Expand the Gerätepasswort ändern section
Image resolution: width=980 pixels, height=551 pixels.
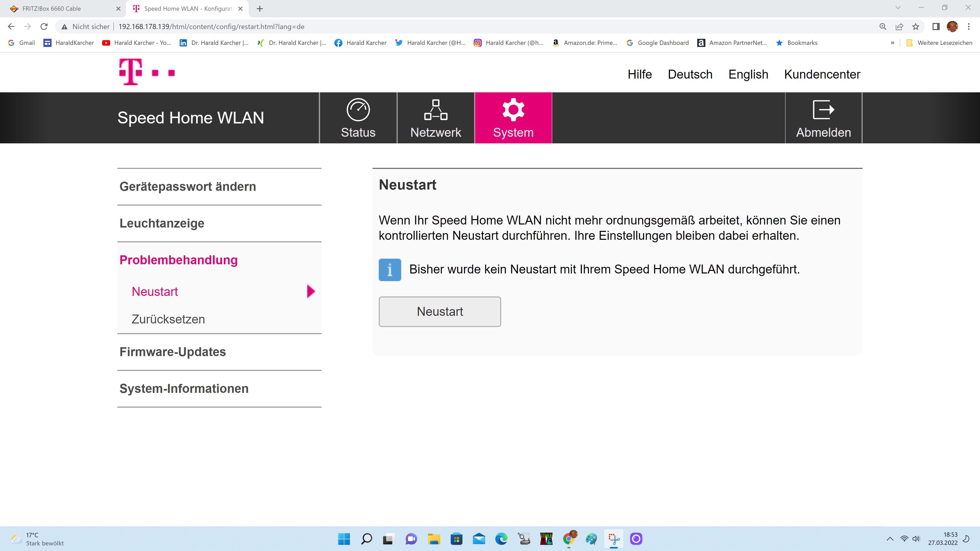click(x=188, y=187)
